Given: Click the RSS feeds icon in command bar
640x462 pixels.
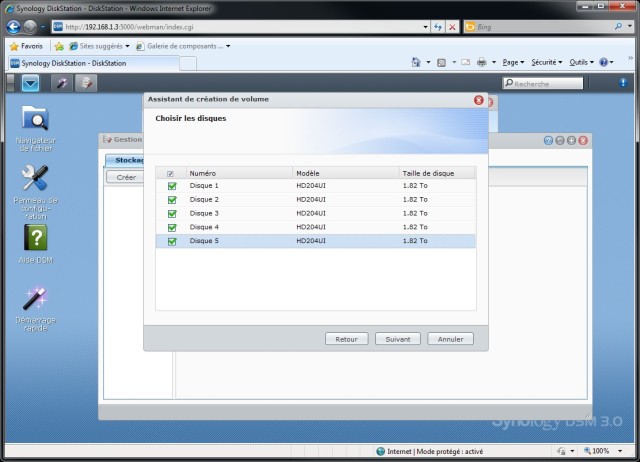Looking at the screenshot, I should pyautogui.click(x=441, y=62).
